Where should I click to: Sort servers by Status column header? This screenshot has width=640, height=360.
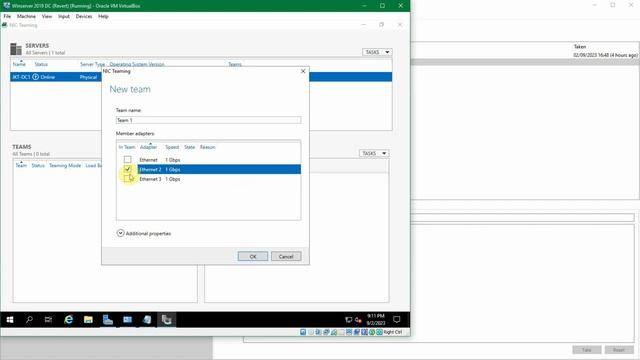tap(41, 64)
